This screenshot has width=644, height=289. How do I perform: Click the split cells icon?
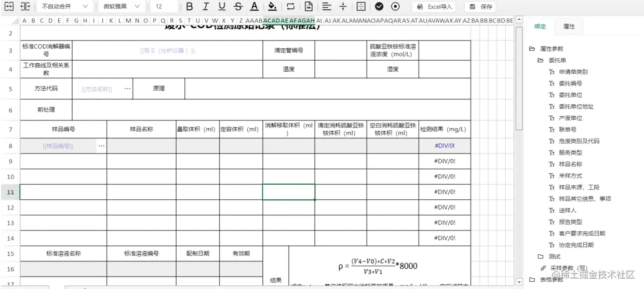click(x=25, y=7)
